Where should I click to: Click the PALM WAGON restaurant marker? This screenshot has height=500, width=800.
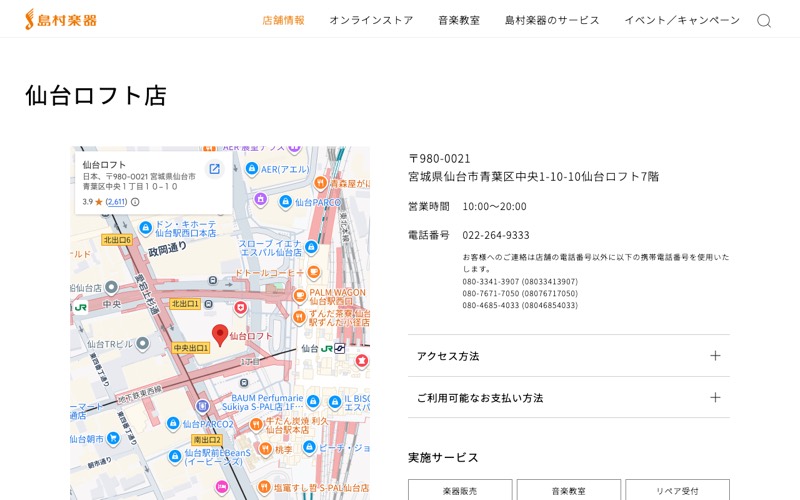click(x=300, y=295)
